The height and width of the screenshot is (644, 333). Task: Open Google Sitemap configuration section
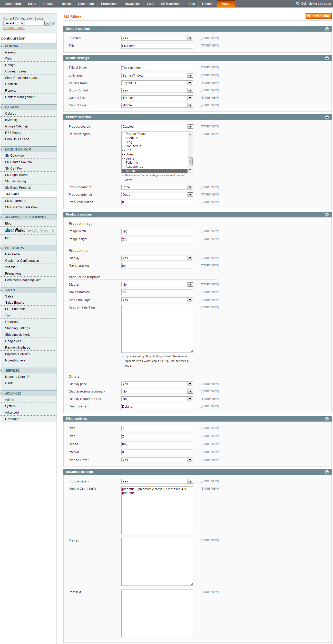(x=28, y=126)
